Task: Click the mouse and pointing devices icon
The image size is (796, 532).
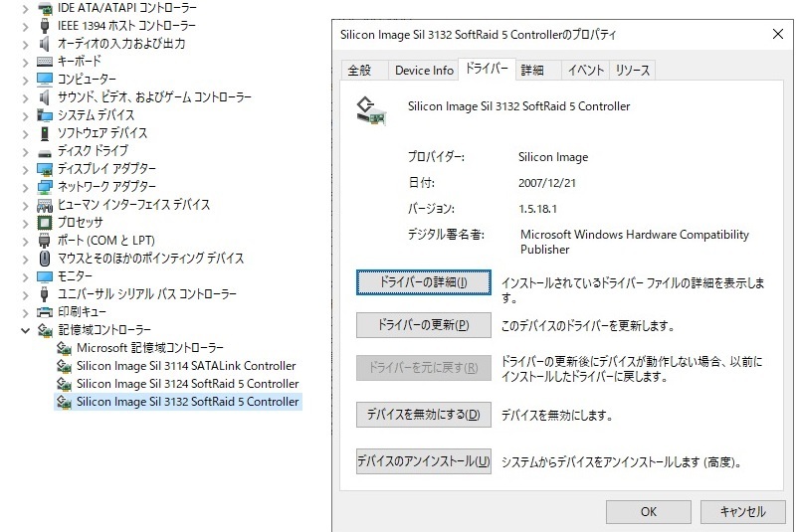Action: click(x=45, y=259)
